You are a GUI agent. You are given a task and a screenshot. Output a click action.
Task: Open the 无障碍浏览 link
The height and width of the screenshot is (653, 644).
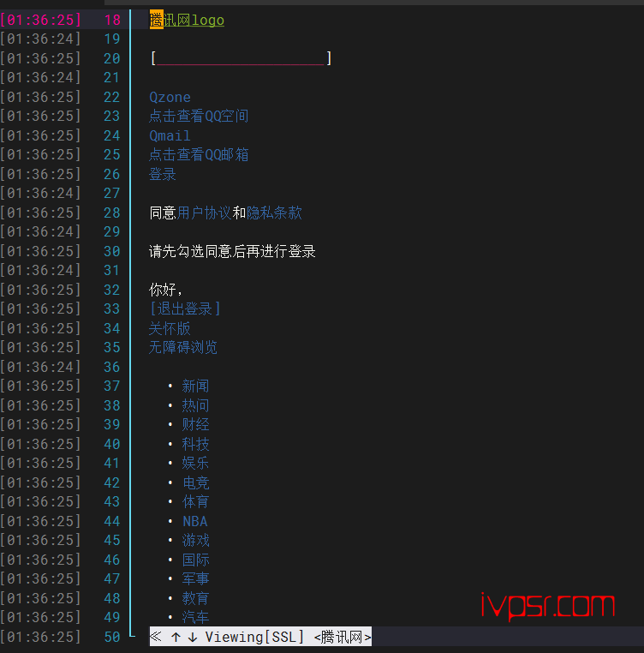pos(183,347)
